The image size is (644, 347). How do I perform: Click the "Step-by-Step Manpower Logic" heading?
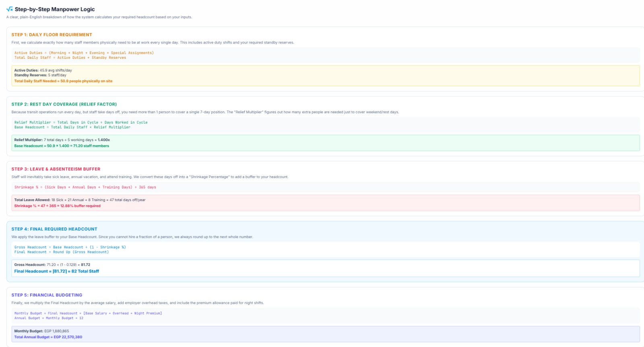tap(55, 9)
